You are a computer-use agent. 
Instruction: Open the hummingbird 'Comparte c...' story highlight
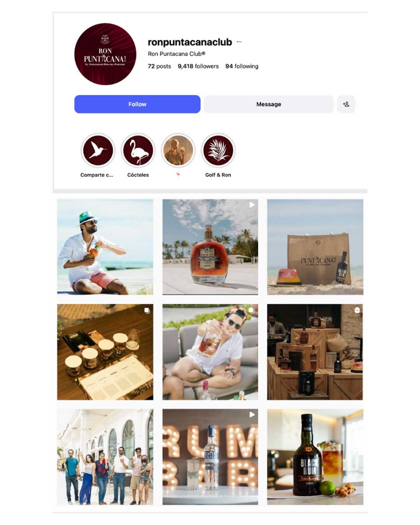[x=98, y=150]
